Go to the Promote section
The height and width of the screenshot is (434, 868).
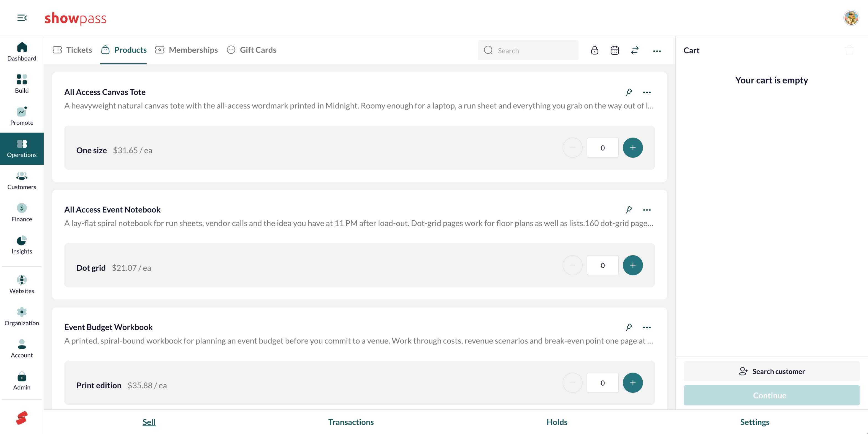pyautogui.click(x=22, y=116)
